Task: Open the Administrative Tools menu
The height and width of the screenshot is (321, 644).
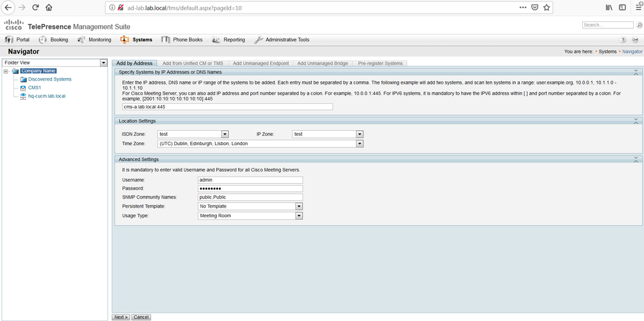Action: click(x=282, y=40)
